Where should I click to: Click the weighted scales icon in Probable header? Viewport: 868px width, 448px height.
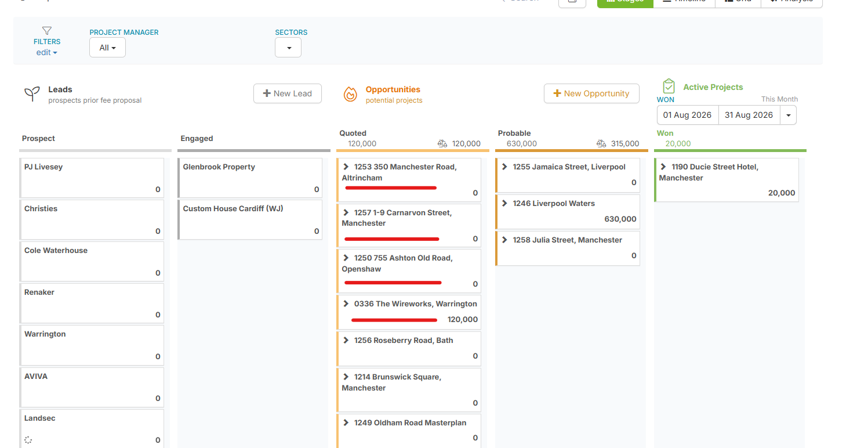click(601, 143)
